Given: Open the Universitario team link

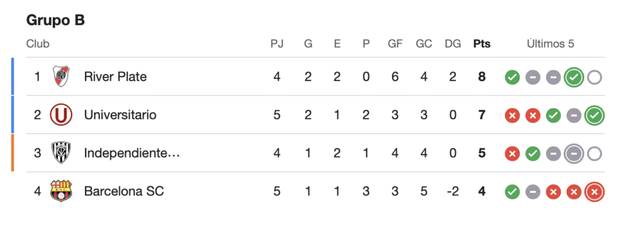Looking at the screenshot, I should 120,115.
